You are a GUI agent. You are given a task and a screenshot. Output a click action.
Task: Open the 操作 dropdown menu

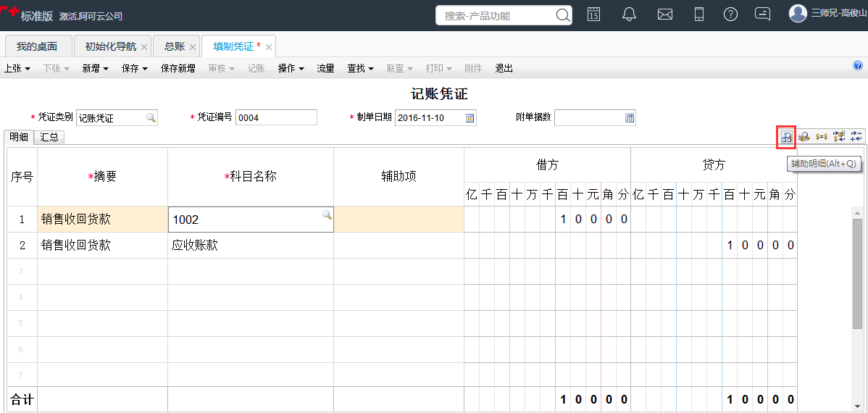pyautogui.click(x=292, y=69)
